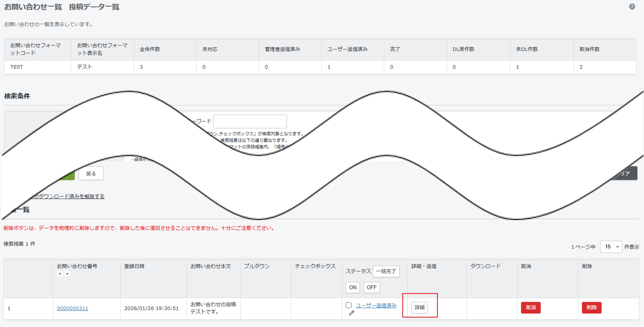Image resolution: width=644 pixels, height=327 pixels.
Task: Open inquiry number 0000000311 link
Action: [73, 308]
